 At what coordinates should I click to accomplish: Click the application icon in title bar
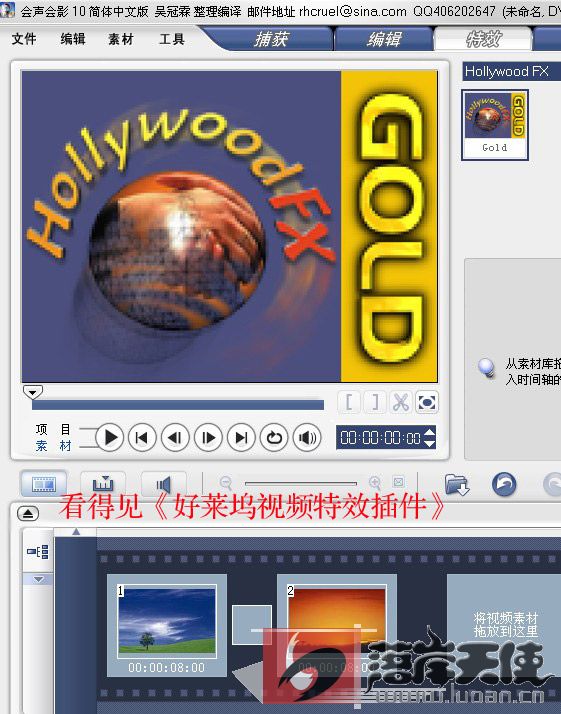[x=7, y=10]
